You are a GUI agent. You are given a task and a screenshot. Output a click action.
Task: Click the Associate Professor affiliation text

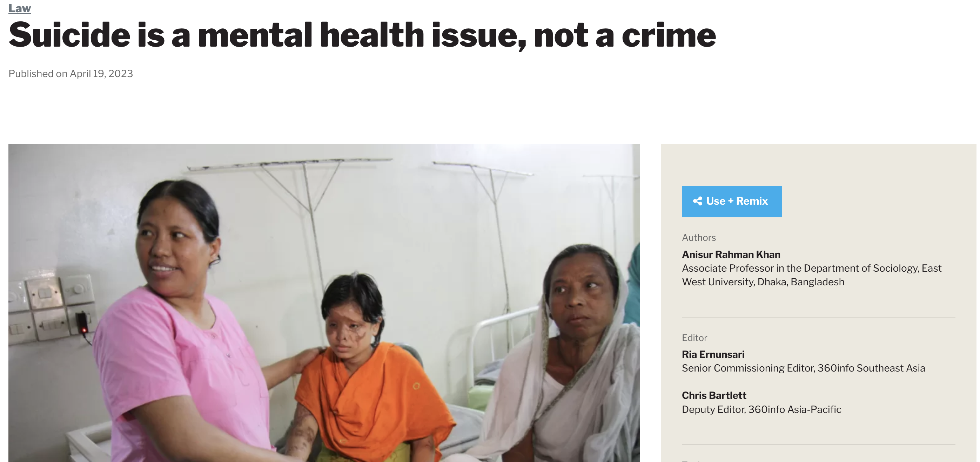[812, 275]
